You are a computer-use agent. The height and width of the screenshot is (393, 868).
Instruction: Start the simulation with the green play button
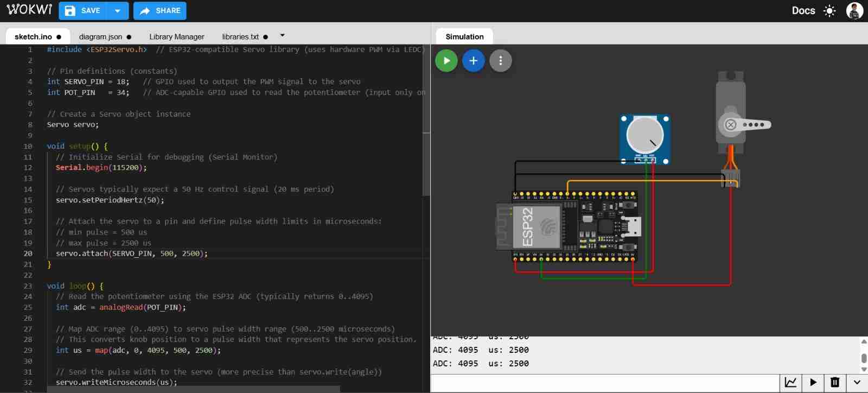click(446, 61)
